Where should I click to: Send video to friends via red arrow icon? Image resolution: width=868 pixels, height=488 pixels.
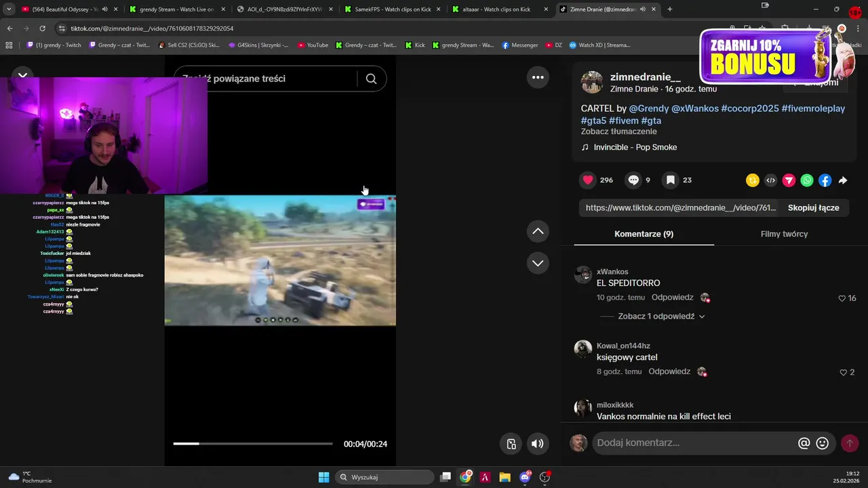coord(789,180)
